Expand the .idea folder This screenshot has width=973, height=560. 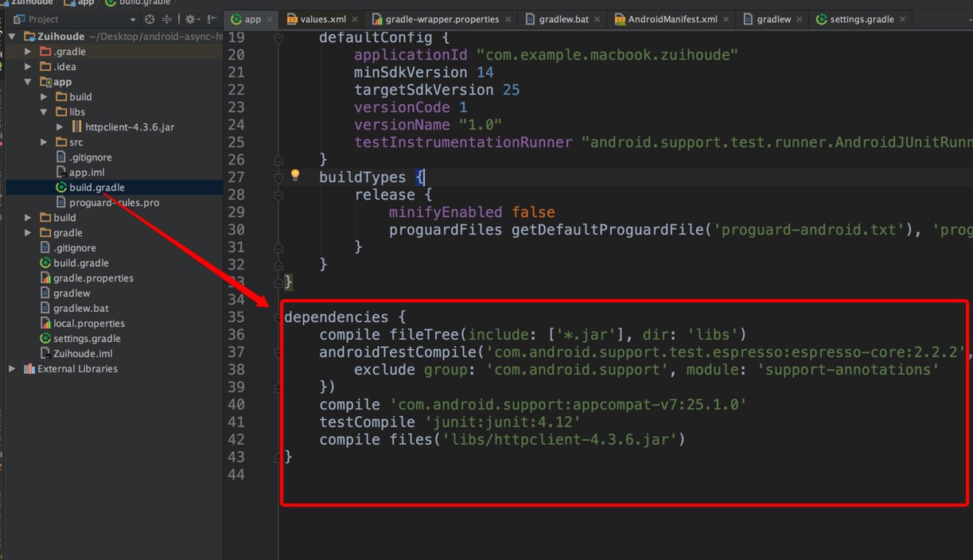tap(28, 67)
